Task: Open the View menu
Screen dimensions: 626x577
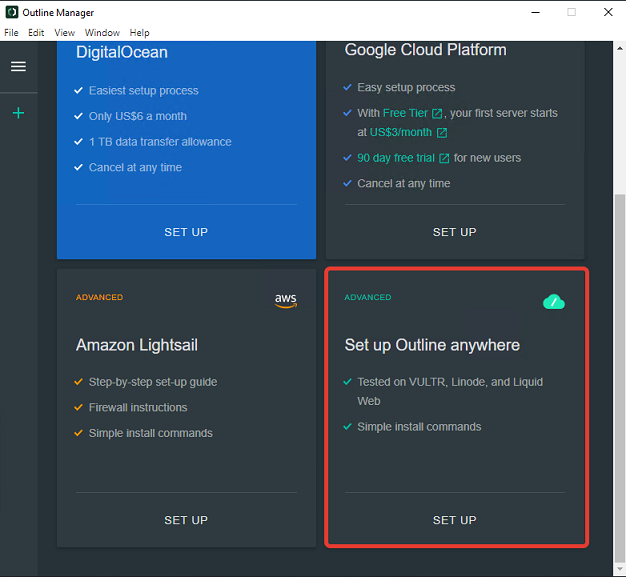Action: 64,33
